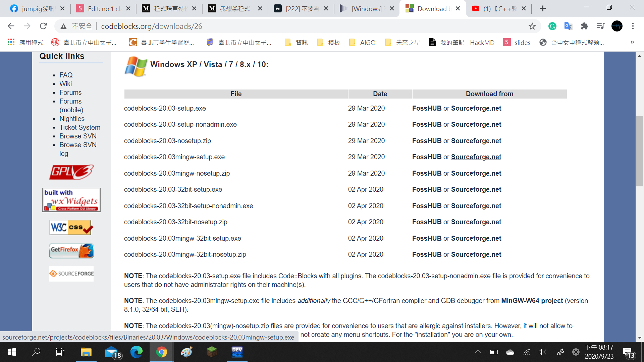
Task: Click the wxWidgets badge image
Action: (71, 200)
